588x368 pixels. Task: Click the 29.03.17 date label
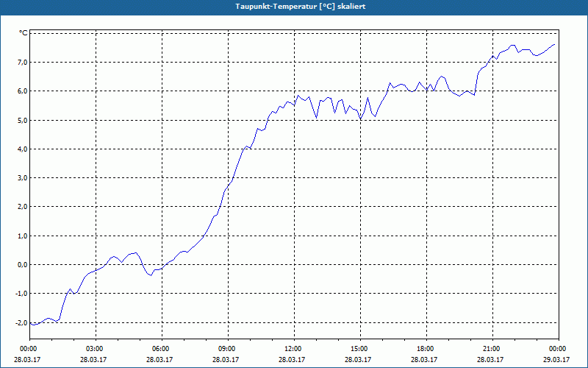coord(556,359)
